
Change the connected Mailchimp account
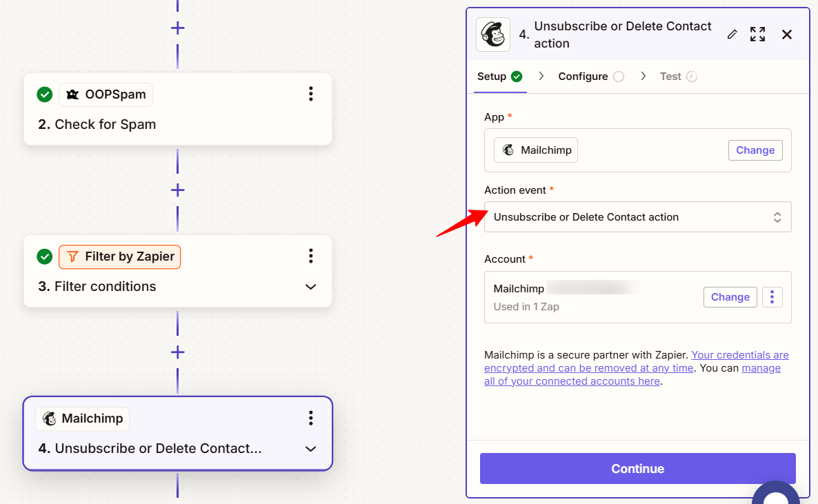click(x=730, y=297)
